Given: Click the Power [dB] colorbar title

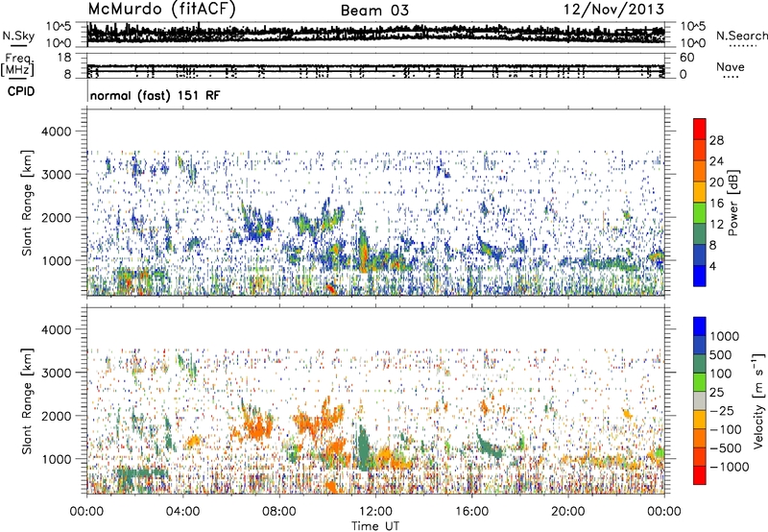Looking at the screenshot, I should click(732, 203).
